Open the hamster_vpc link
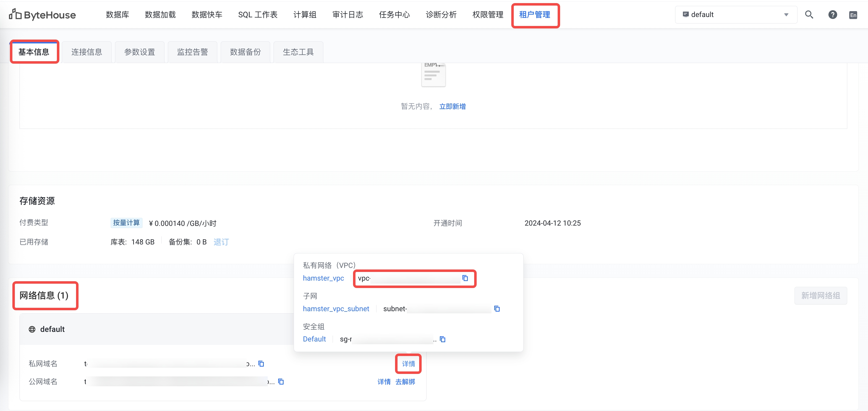 pos(323,278)
